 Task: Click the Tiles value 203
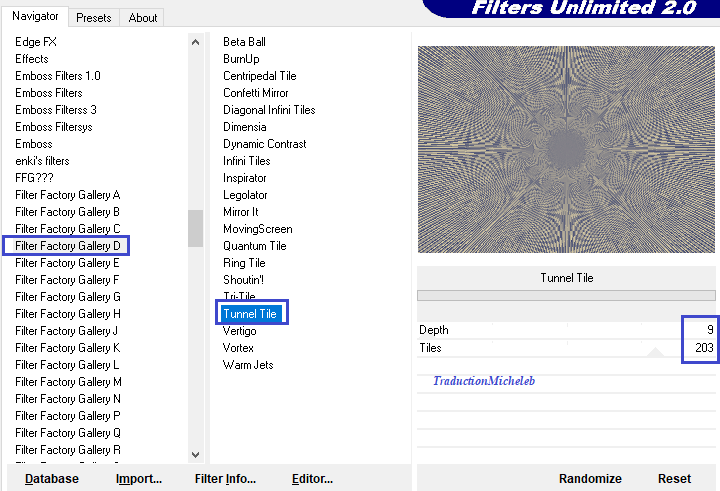click(704, 348)
